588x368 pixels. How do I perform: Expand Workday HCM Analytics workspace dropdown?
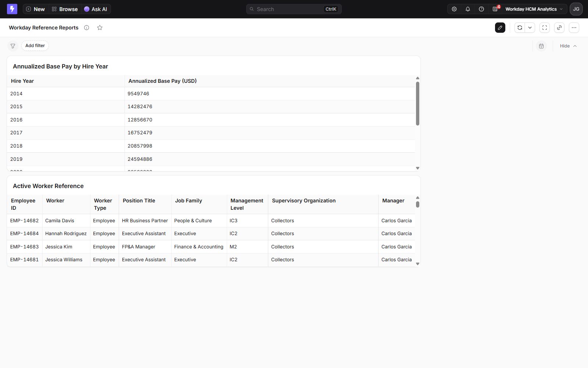pos(534,9)
